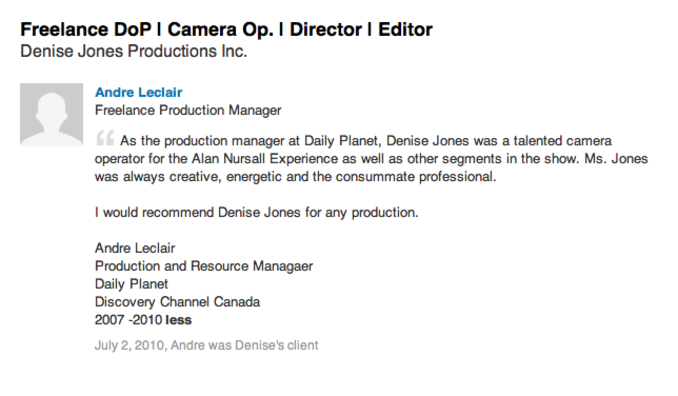Screen dimensions: 678x396
Task: Click the '2007 -2010' date range text
Action: [x=128, y=320]
